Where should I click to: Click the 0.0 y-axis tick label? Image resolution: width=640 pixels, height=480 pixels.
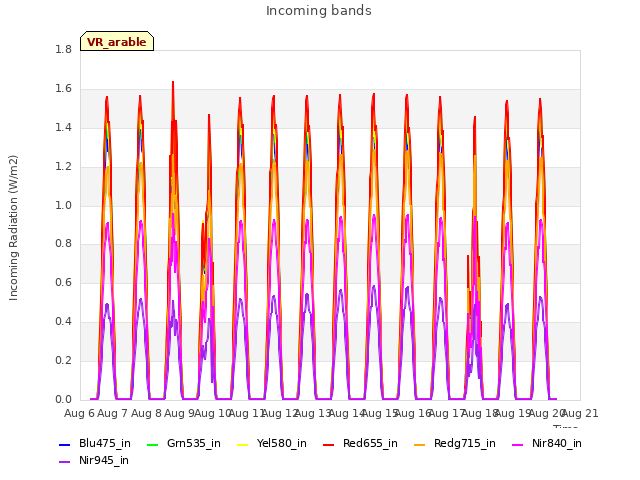click(63, 400)
